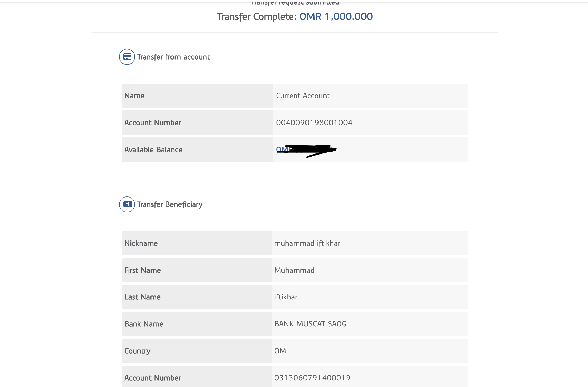This screenshot has height=387, width=588.
Task: Click the Transfer from account heading
Action: coord(173,57)
